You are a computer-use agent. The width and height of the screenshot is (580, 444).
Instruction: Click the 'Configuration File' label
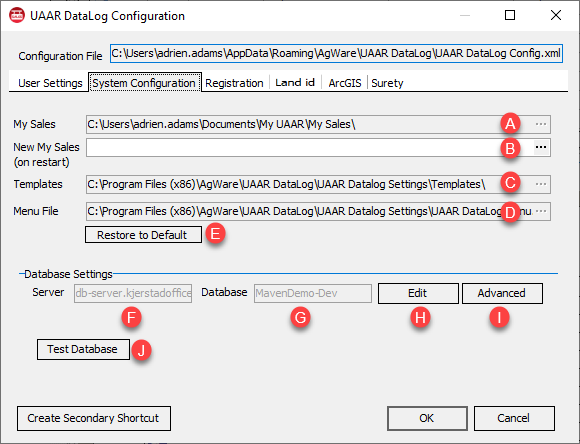point(60,56)
